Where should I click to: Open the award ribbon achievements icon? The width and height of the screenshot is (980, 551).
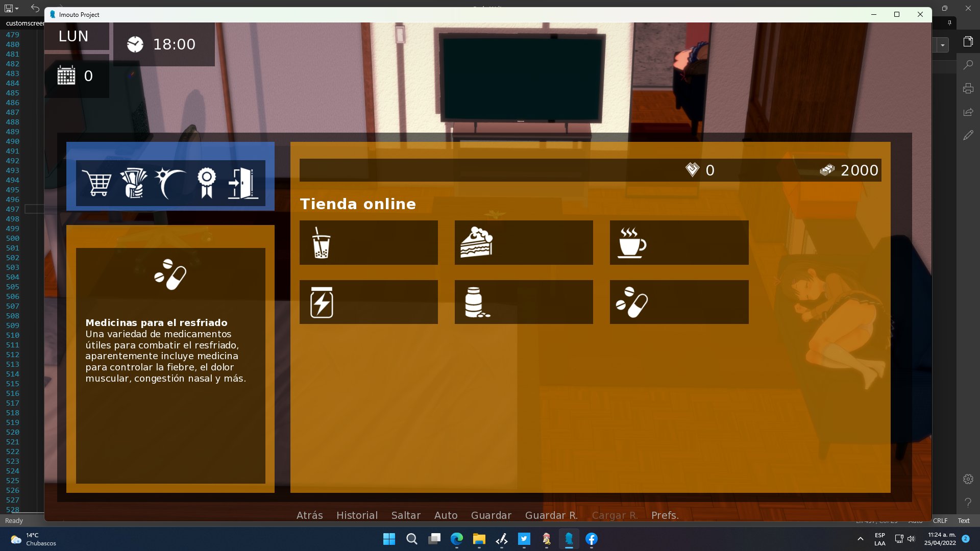coord(207,183)
